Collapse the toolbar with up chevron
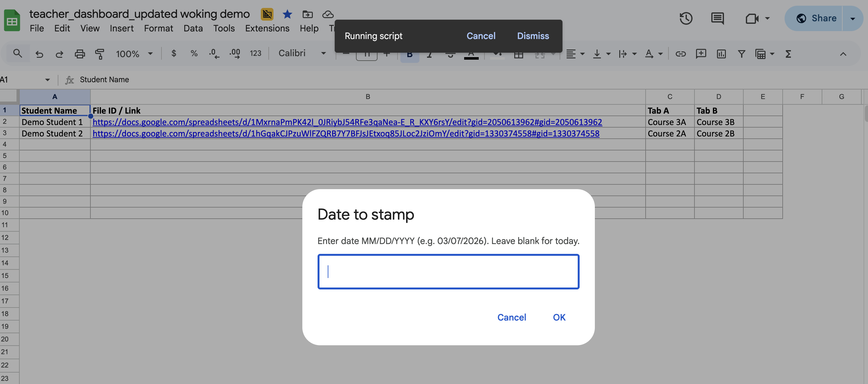The height and width of the screenshot is (384, 868). click(x=843, y=54)
